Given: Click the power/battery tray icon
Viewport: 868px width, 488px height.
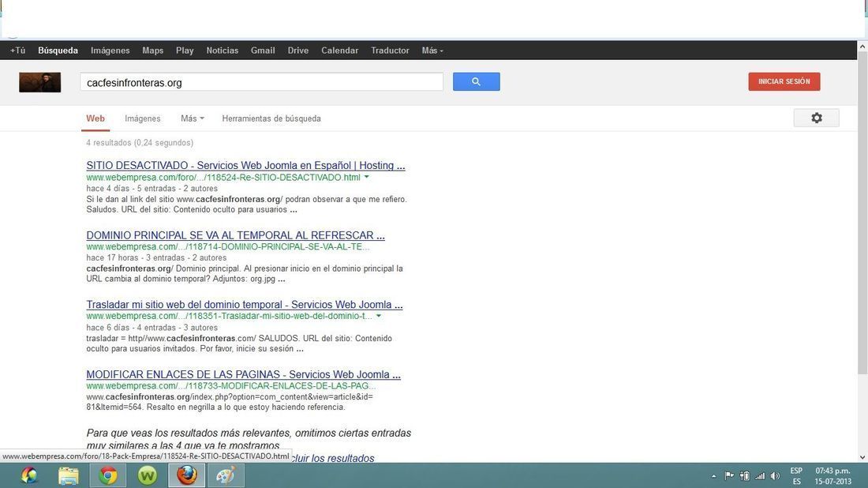Looking at the screenshot, I should click(745, 476).
